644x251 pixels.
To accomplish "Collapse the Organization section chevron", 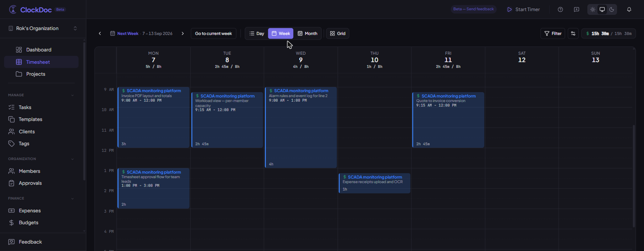I will [x=73, y=159].
